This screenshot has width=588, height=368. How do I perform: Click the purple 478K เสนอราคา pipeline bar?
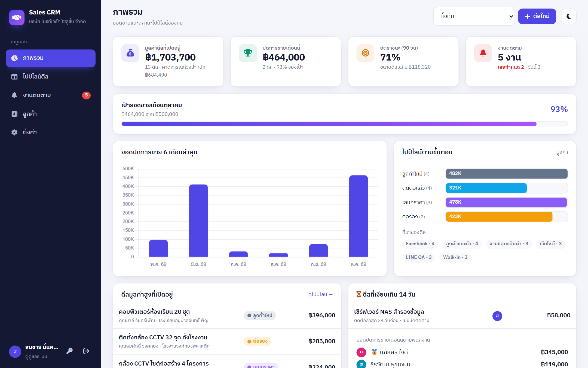click(506, 202)
